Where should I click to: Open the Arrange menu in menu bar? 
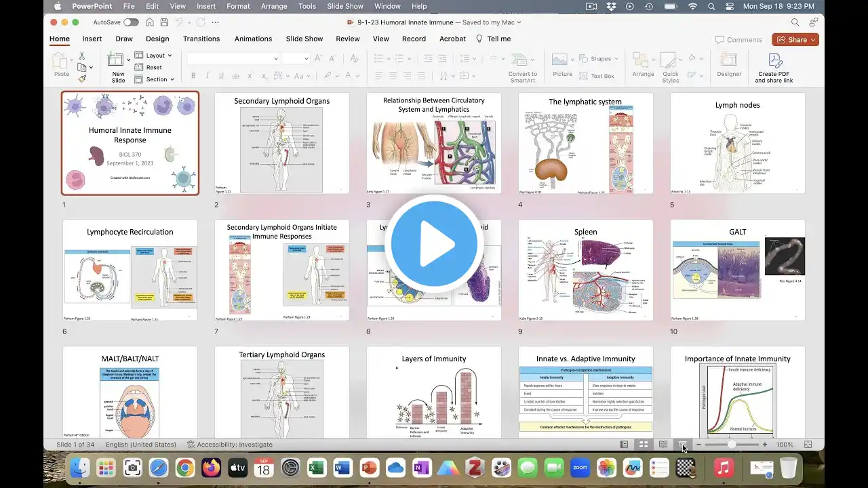click(274, 6)
